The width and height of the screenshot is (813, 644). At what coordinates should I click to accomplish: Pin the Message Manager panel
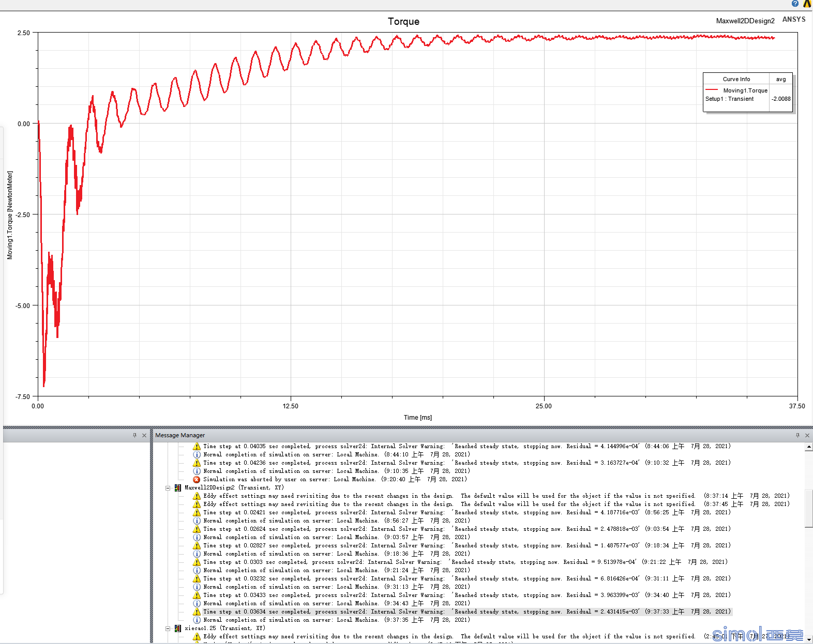click(797, 435)
